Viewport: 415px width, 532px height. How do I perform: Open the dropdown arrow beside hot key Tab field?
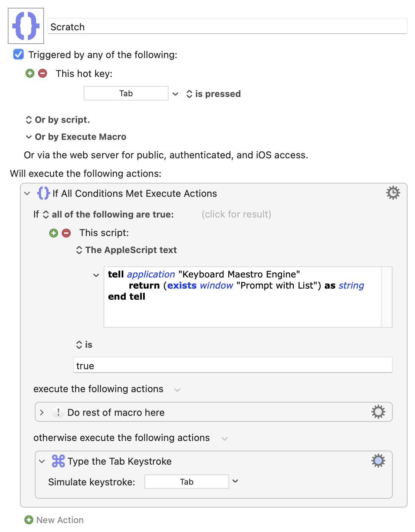(175, 94)
